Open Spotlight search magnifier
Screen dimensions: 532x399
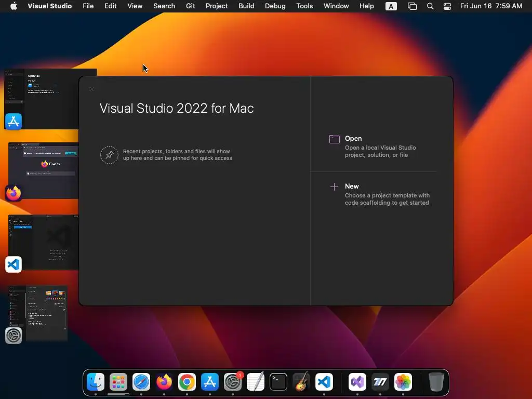point(430,6)
